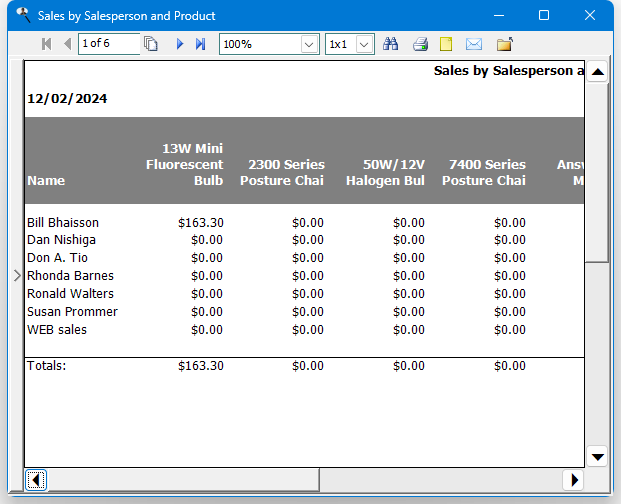Click the horizontal scrollbar right arrow
The width and height of the screenshot is (621, 504).
[573, 480]
